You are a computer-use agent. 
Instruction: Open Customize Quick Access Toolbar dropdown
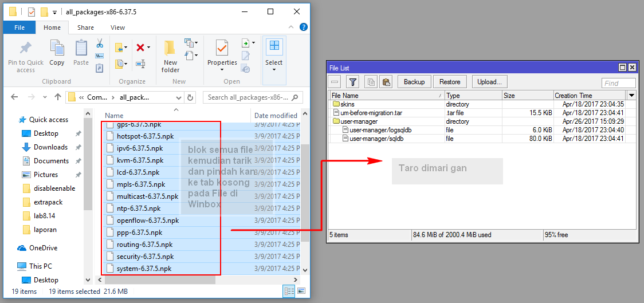point(54,13)
